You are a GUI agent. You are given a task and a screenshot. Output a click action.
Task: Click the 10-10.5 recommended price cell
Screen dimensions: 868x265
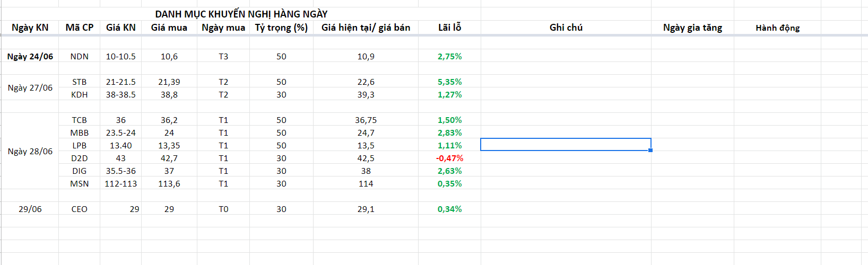tap(121, 56)
